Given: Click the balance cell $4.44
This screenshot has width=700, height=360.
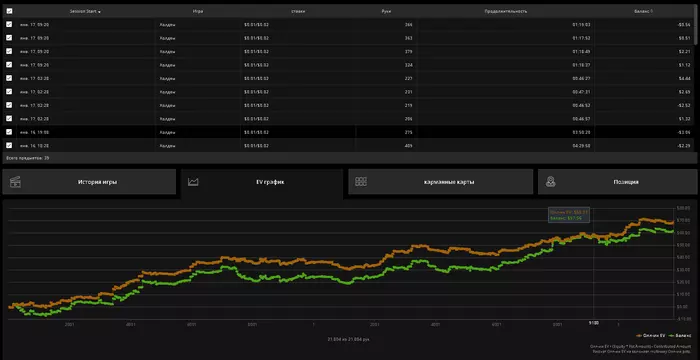Looking at the screenshot, I should click(684, 79).
